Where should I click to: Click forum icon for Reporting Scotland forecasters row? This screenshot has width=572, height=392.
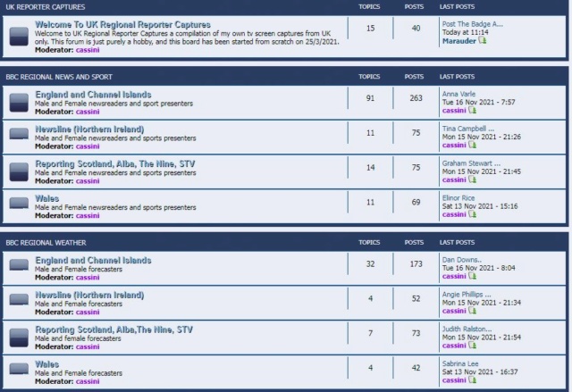19,338
